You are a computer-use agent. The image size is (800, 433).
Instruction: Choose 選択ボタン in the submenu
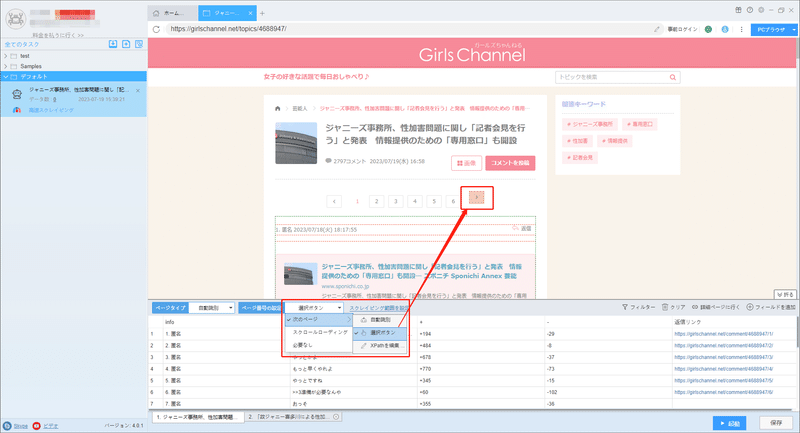click(380, 333)
